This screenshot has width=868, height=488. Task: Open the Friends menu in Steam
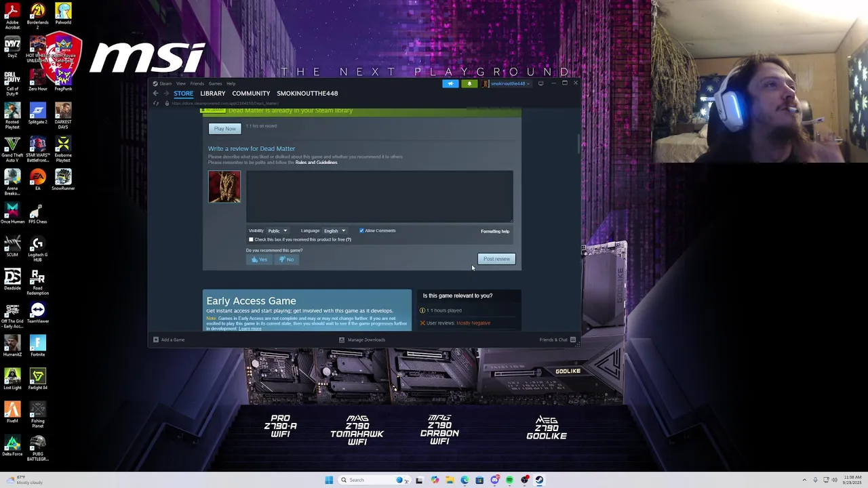197,83
